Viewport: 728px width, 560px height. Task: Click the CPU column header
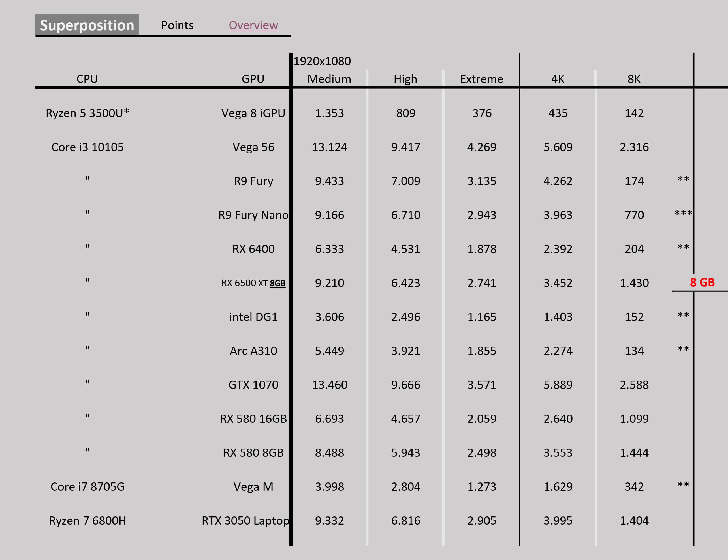coord(87,79)
